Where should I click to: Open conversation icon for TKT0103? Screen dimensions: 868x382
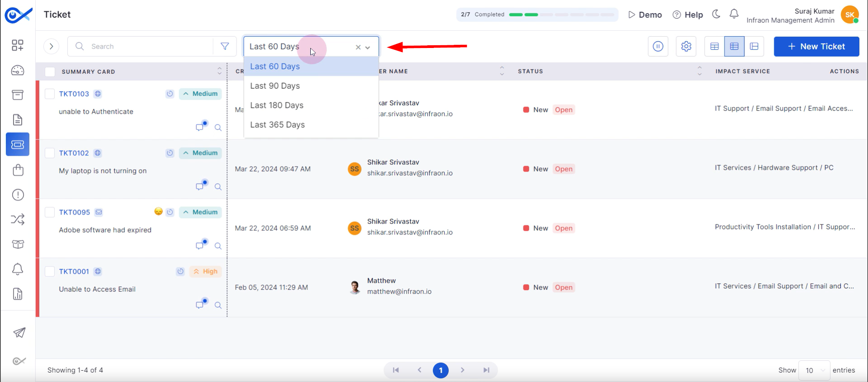(x=199, y=127)
